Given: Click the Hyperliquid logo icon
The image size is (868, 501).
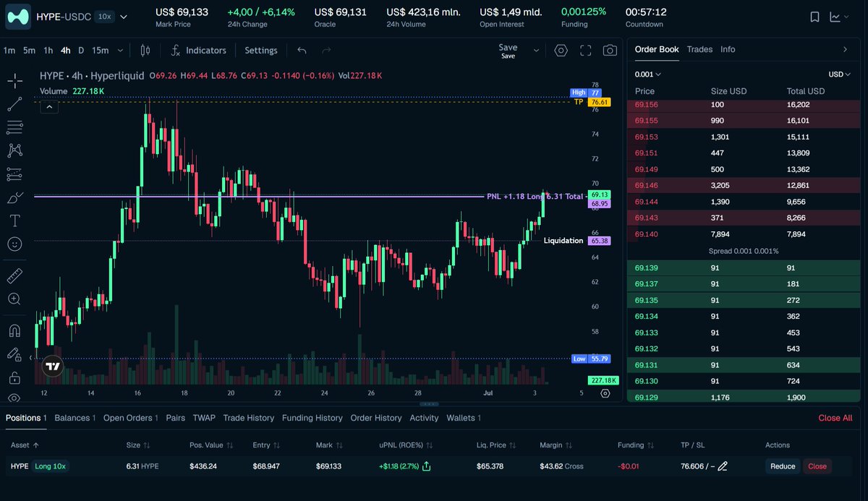Looking at the screenshot, I should coord(17,16).
